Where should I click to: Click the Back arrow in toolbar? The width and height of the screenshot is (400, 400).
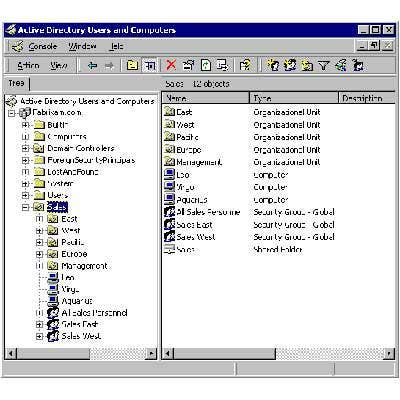92,66
